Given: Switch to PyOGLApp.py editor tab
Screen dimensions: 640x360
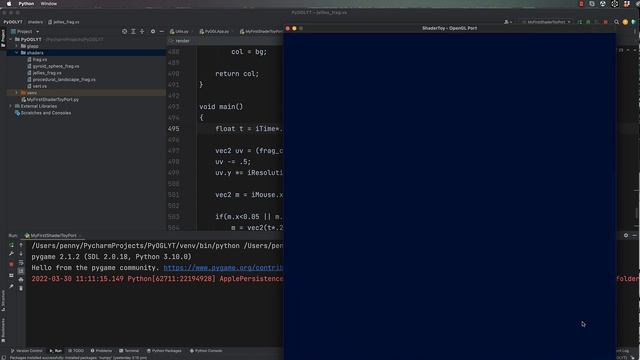Looking at the screenshot, I should 214,31.
